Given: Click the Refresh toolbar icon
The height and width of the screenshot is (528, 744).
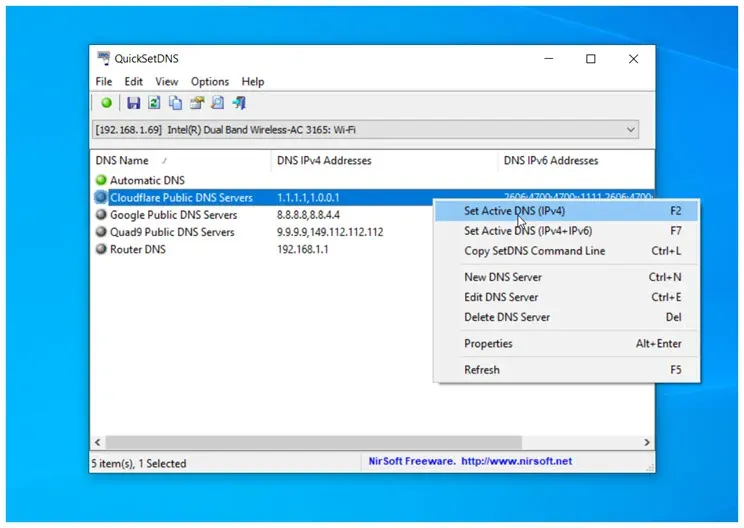Looking at the screenshot, I should pos(154,103).
